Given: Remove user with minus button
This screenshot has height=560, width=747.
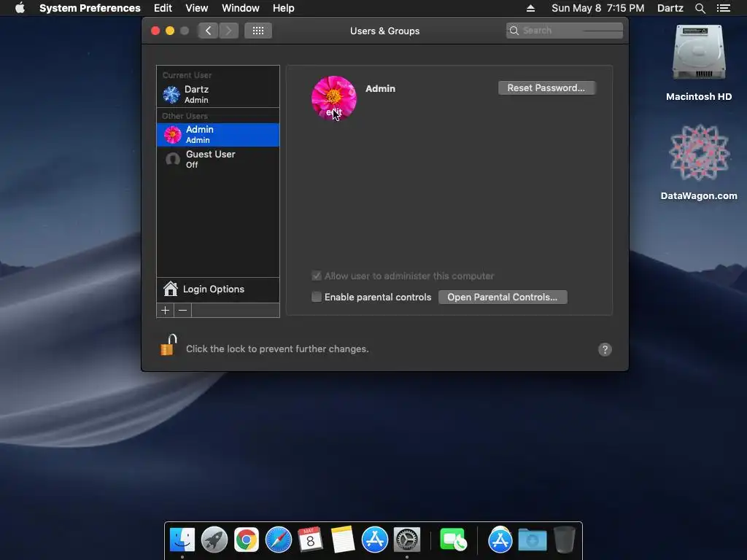Looking at the screenshot, I should click(182, 311).
